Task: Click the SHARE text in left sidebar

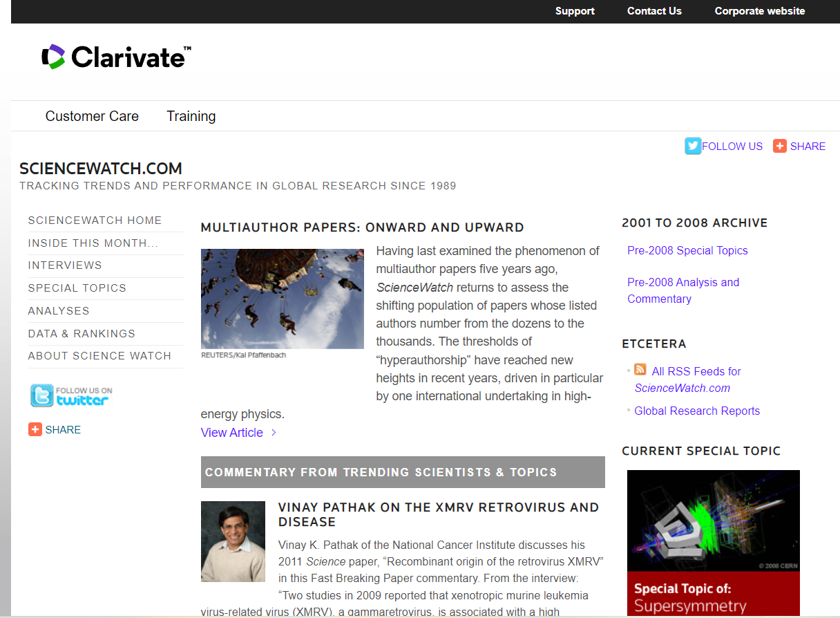Action: point(63,430)
